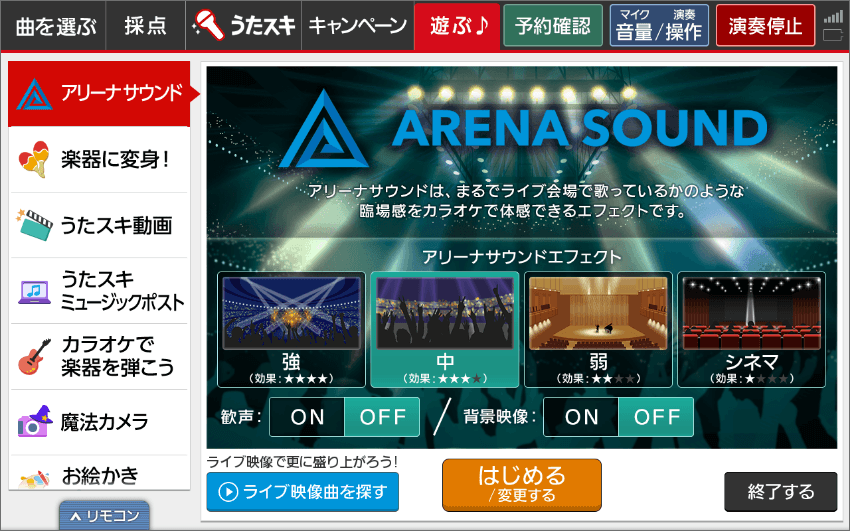Turn 歓声 OFF

(x=382, y=417)
